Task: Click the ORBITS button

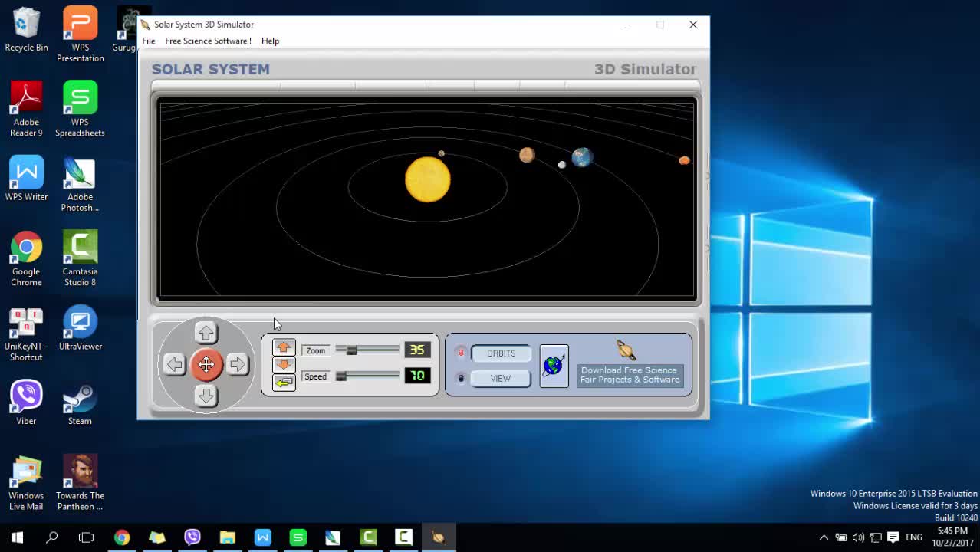Action: tap(501, 353)
